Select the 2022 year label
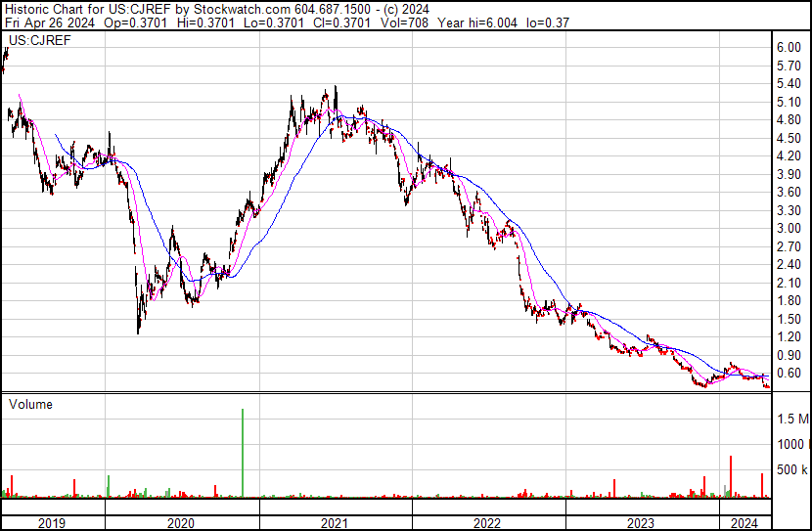Screen dimensions: 812x531 487,523
